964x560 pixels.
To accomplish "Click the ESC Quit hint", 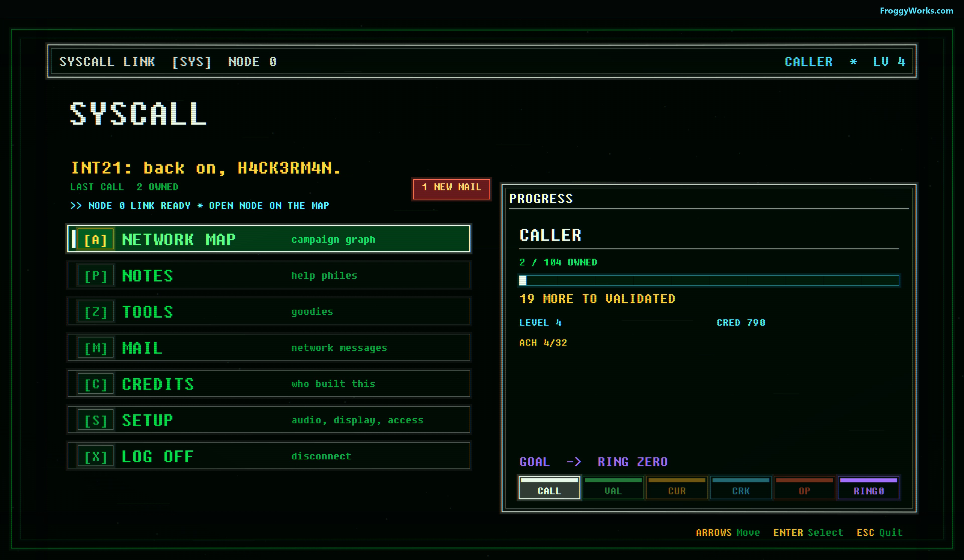I will pyautogui.click(x=879, y=532).
